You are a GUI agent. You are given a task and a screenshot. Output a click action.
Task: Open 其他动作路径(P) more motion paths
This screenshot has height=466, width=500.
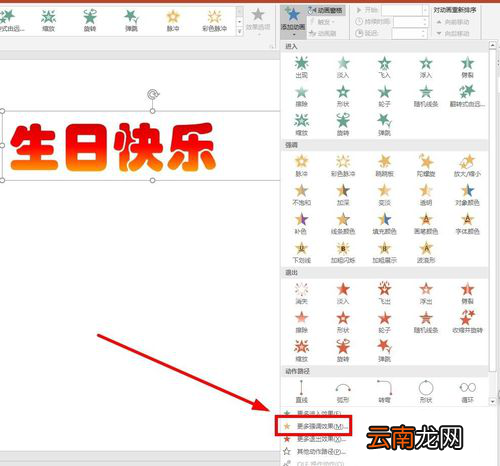tap(314, 452)
